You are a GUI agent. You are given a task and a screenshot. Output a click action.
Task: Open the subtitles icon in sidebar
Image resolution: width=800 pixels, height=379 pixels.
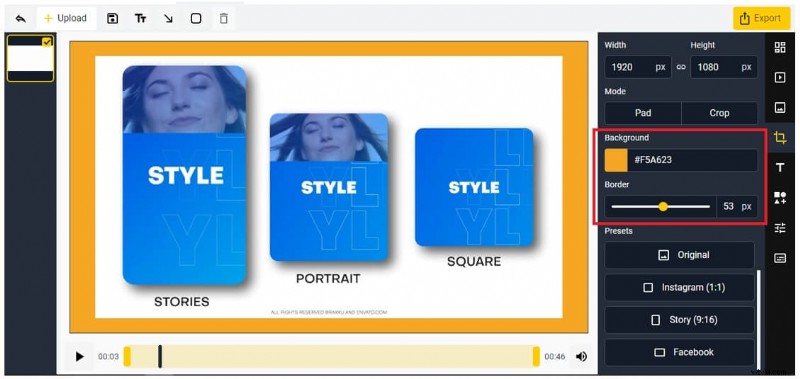(780, 258)
